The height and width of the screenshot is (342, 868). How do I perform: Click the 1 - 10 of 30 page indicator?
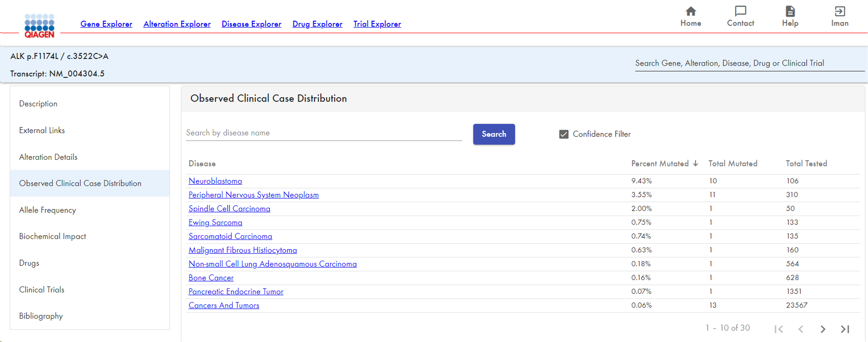pos(727,328)
